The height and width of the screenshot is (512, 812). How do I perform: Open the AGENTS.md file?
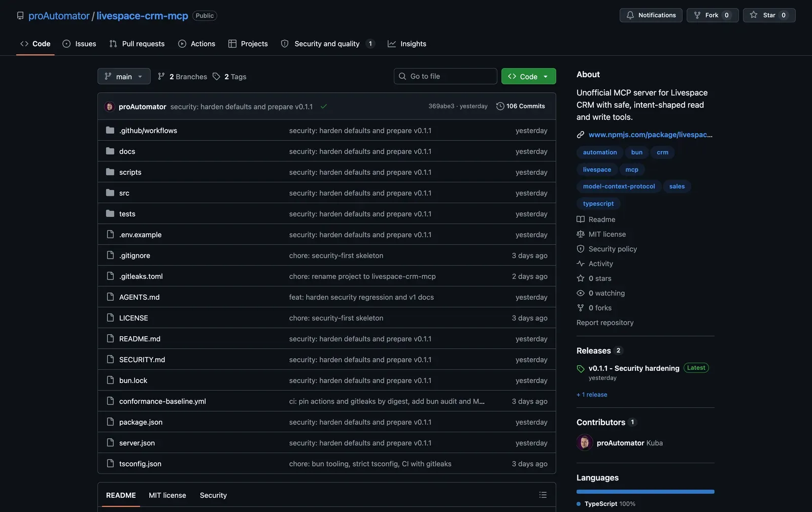pos(139,297)
